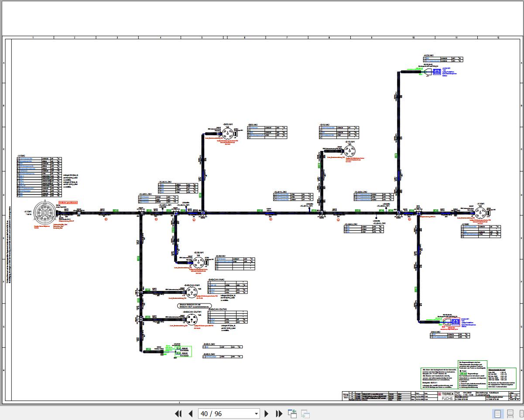
Task: Enable single page view mode
Action: pyautogui.click(x=498, y=413)
